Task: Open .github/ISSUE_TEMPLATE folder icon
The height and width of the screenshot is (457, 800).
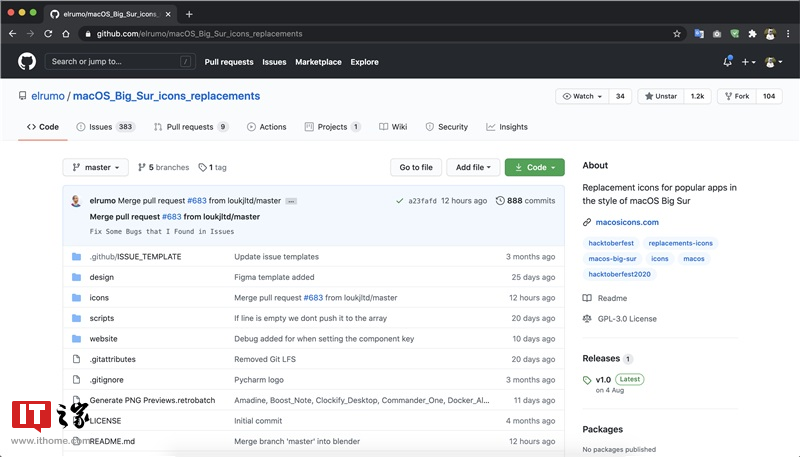Action: coord(77,257)
